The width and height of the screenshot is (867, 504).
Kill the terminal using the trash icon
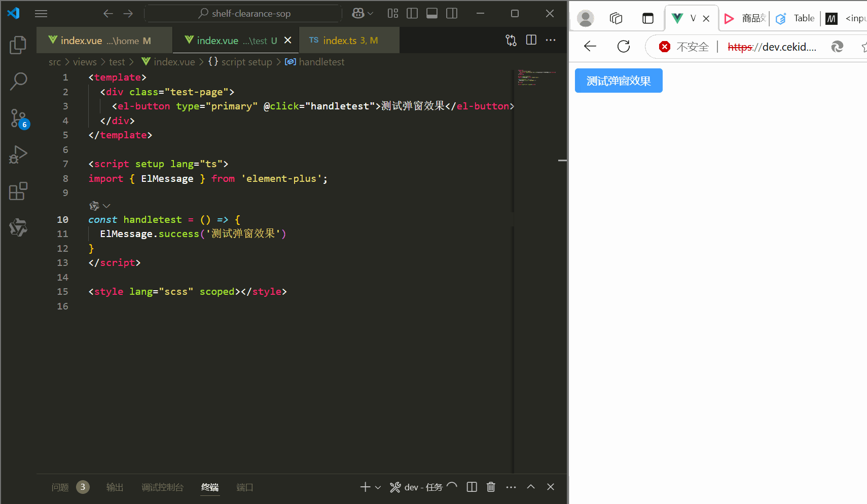(x=490, y=487)
